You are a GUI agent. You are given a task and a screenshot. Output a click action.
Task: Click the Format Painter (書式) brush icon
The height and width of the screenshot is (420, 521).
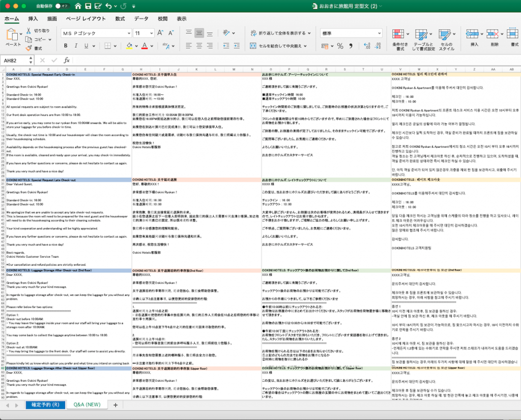pyautogui.click(x=30, y=48)
